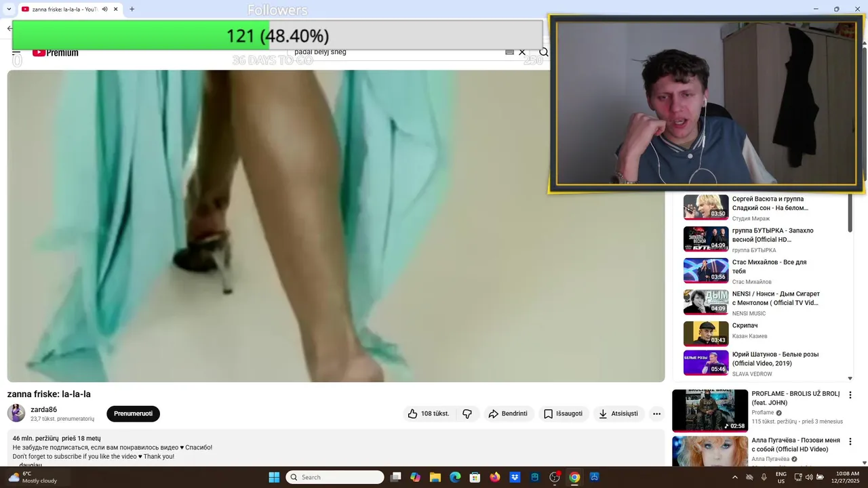Go to YouTube Premium home logo
This screenshot has width=868, height=488.
coord(55,52)
